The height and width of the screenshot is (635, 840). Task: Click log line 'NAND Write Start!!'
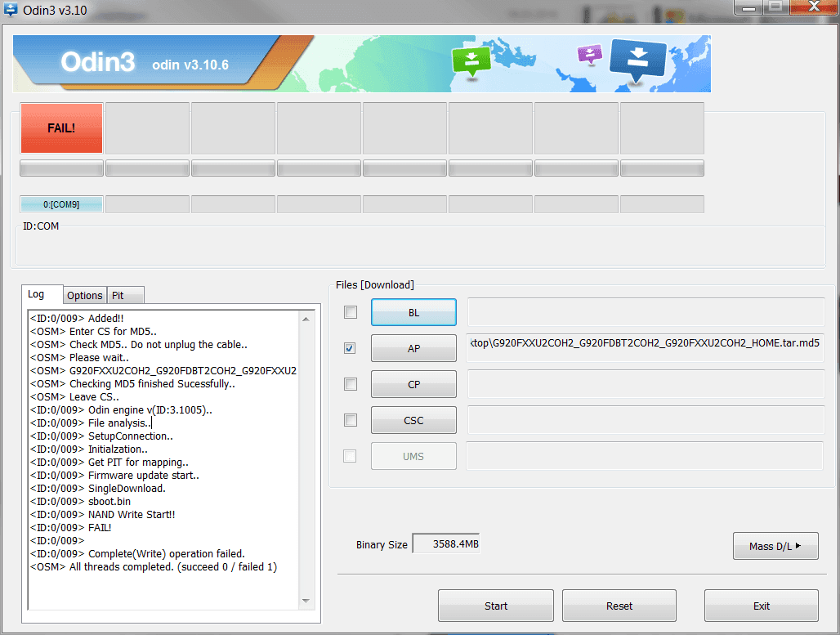(102, 514)
